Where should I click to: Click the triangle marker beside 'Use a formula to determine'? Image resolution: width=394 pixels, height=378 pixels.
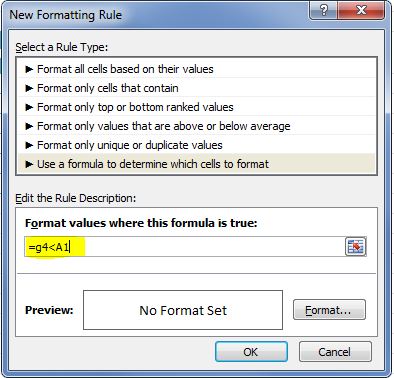coord(29,164)
